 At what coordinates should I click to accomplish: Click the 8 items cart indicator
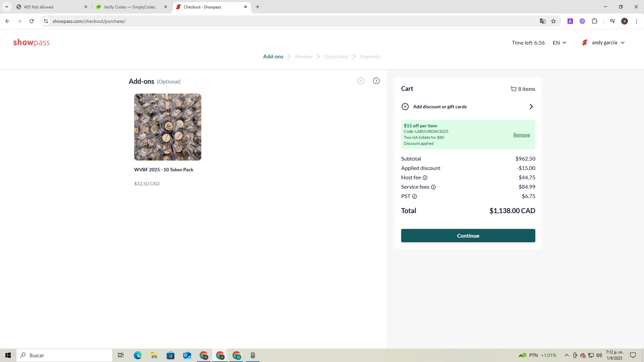[522, 89]
